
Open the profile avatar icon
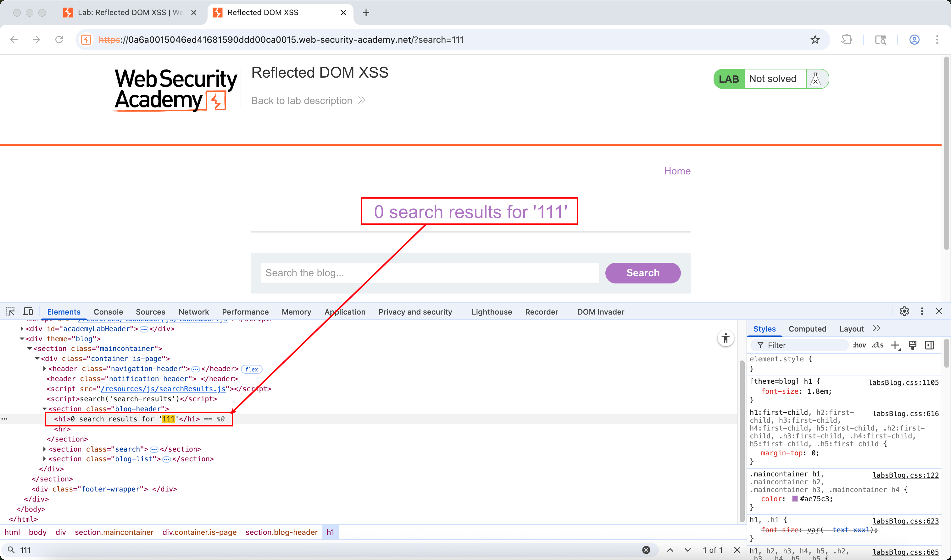pyautogui.click(x=914, y=40)
